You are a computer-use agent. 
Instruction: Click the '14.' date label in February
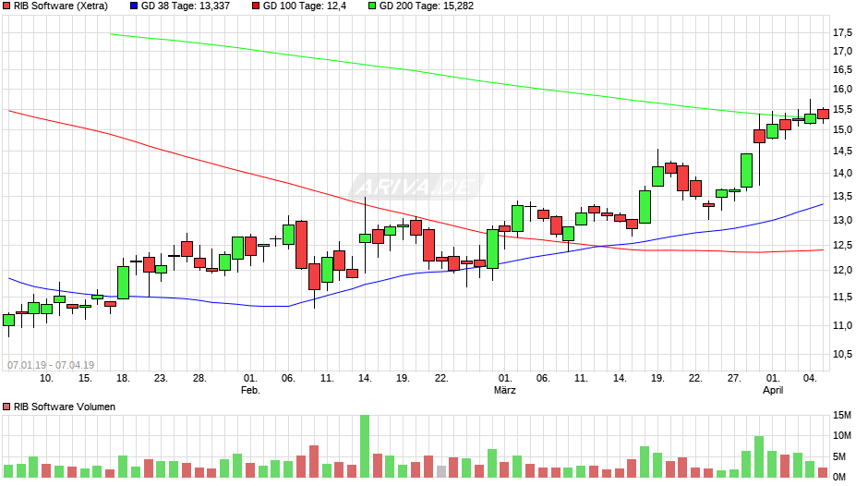[364, 378]
